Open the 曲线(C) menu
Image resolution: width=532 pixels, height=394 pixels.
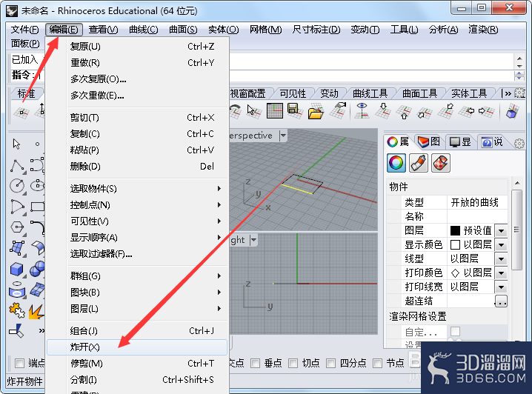click(x=144, y=30)
